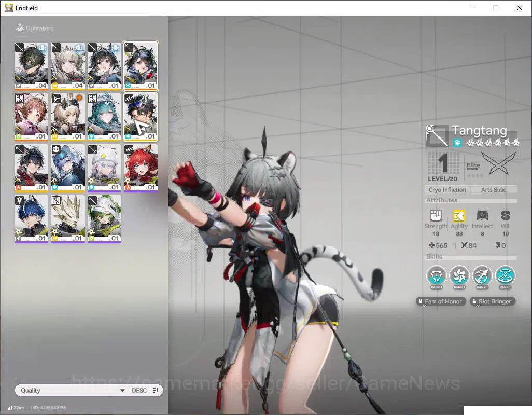View locked Fam of Honor talent
The image size is (532, 415).
(440, 301)
